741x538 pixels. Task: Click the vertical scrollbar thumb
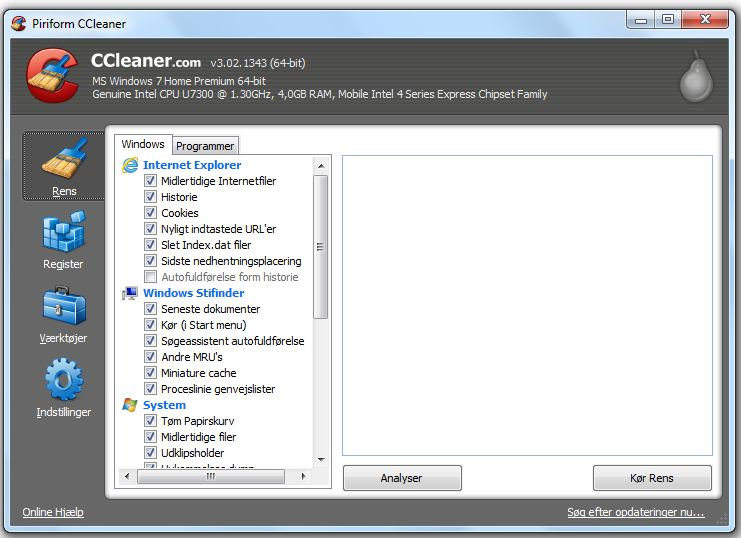pyautogui.click(x=320, y=246)
